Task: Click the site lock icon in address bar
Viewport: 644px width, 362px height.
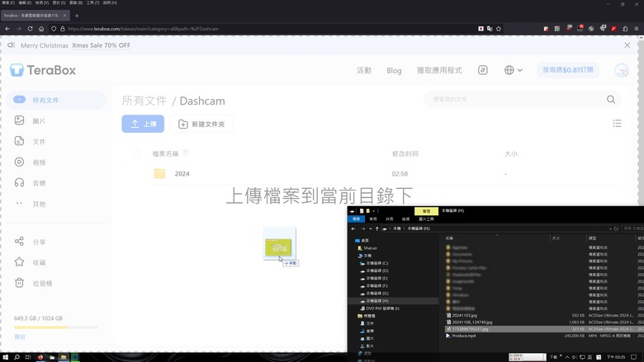Action: click(63, 29)
